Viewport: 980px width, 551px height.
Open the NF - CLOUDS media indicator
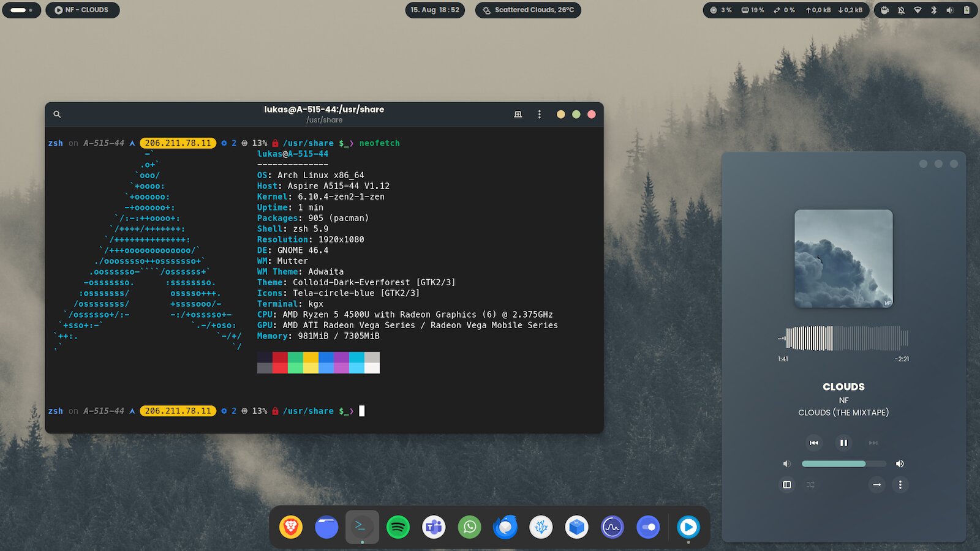tap(82, 10)
